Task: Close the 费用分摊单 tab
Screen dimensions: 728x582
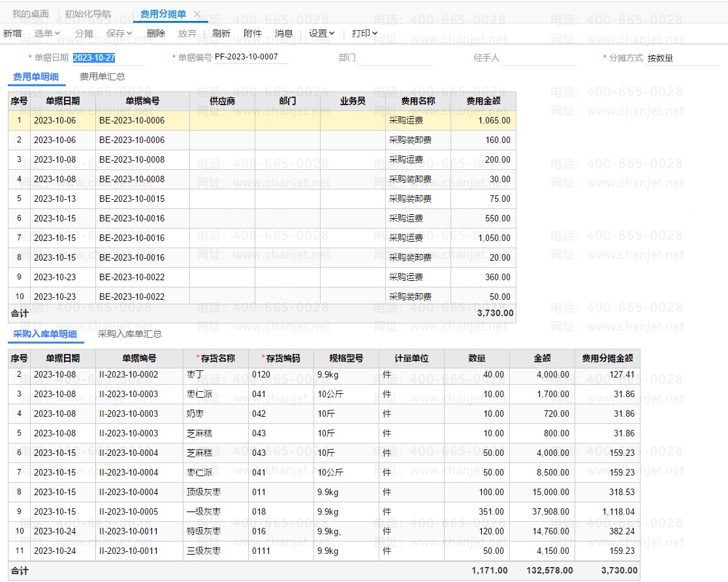Action: [x=197, y=14]
